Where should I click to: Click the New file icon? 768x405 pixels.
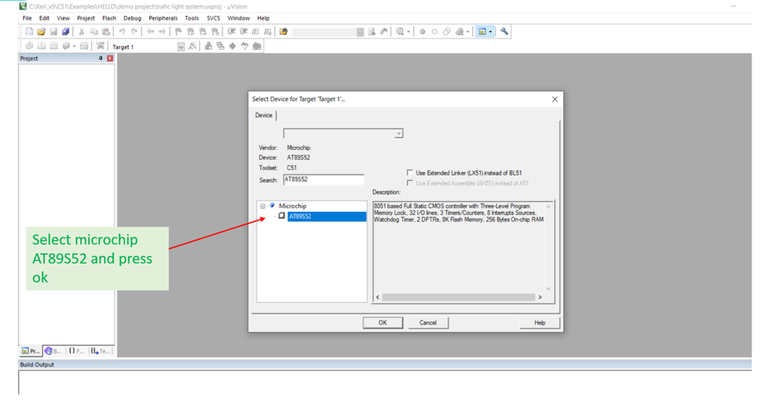pos(29,31)
